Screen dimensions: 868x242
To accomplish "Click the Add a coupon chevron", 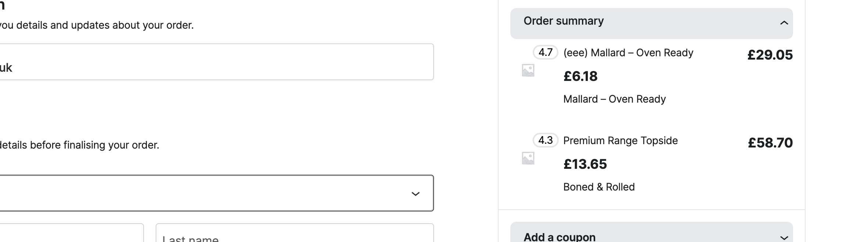I will coord(784,238).
